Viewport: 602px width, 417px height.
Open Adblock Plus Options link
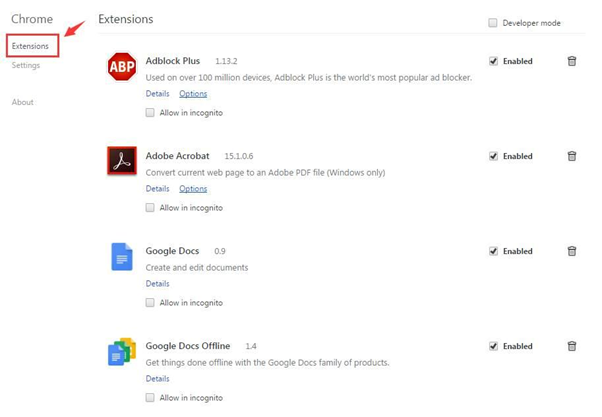click(x=193, y=94)
